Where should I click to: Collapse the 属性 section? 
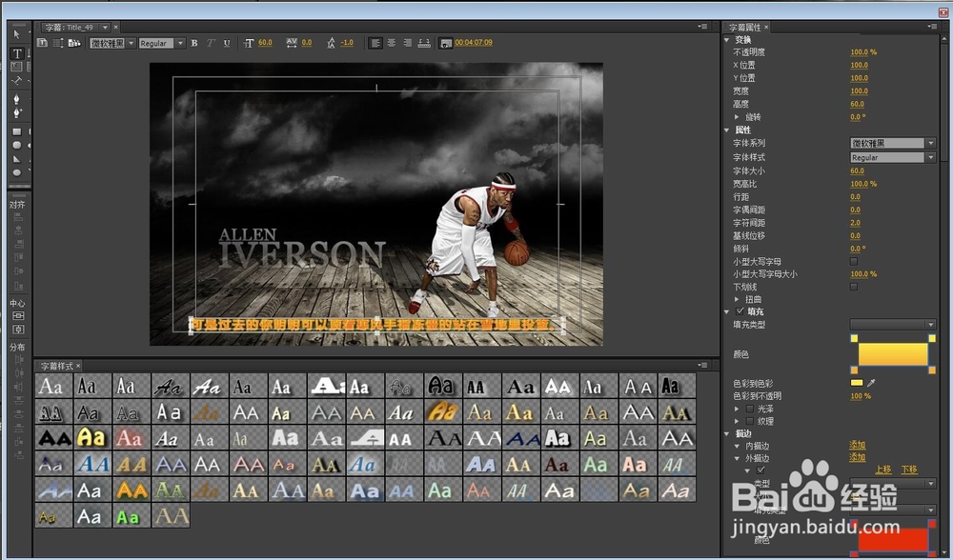click(727, 130)
